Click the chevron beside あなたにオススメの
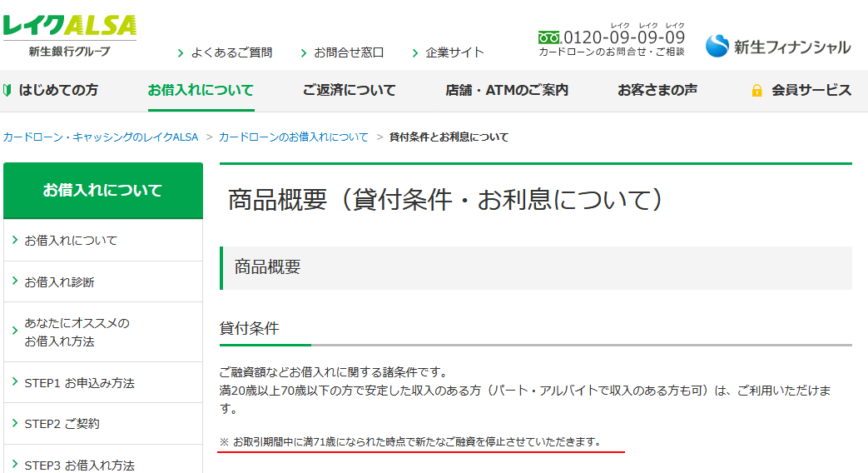 (15, 331)
